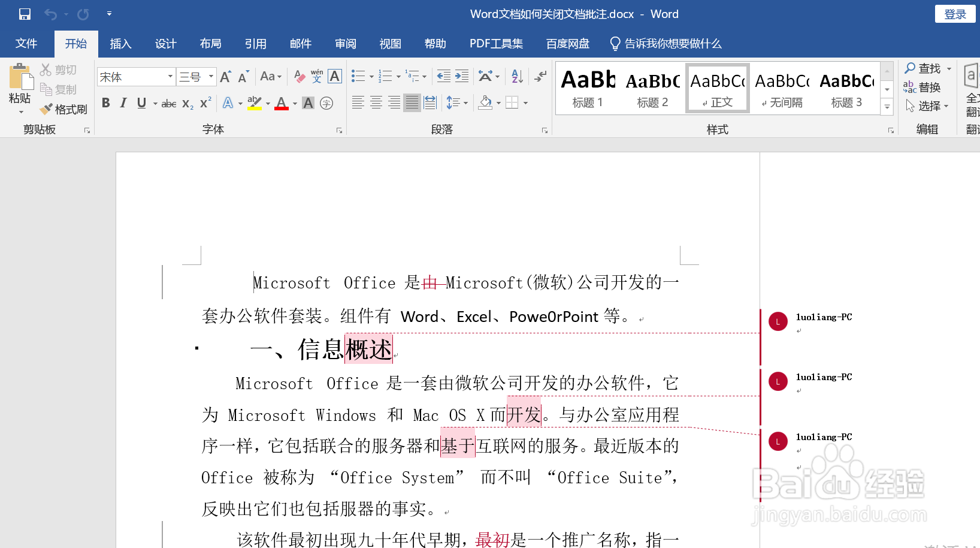This screenshot has width=980, height=548.
Task: Increase font size with grow font icon
Action: (225, 77)
